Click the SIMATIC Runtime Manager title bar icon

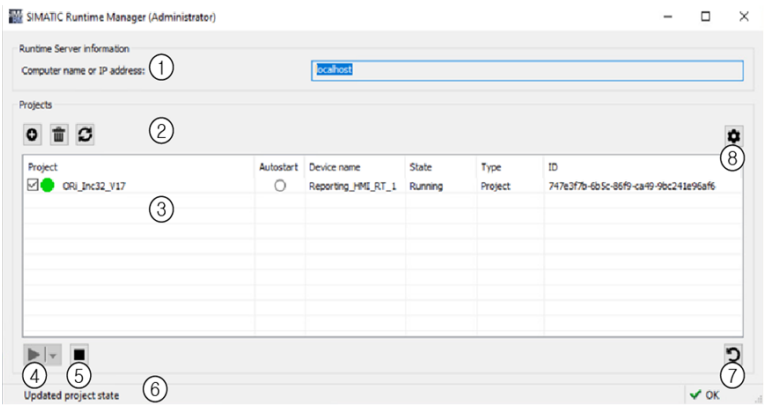[x=16, y=16]
